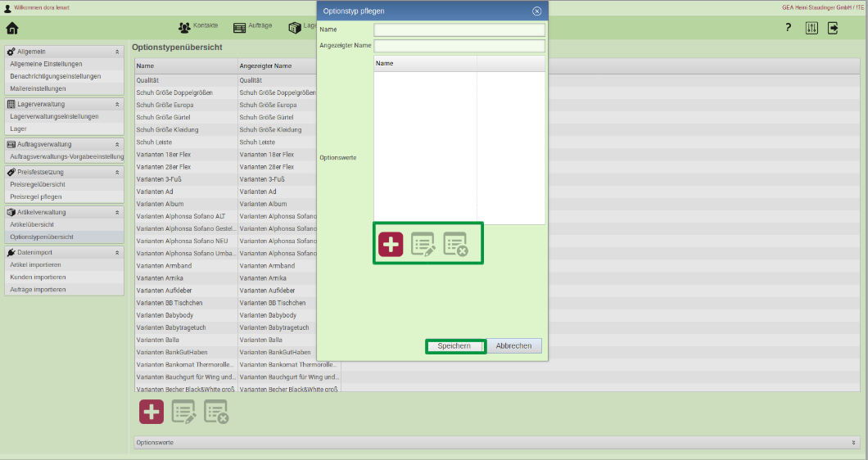Viewport: 868px width, 460px height.
Task: Select Varianten Amika row
Action: point(226,277)
